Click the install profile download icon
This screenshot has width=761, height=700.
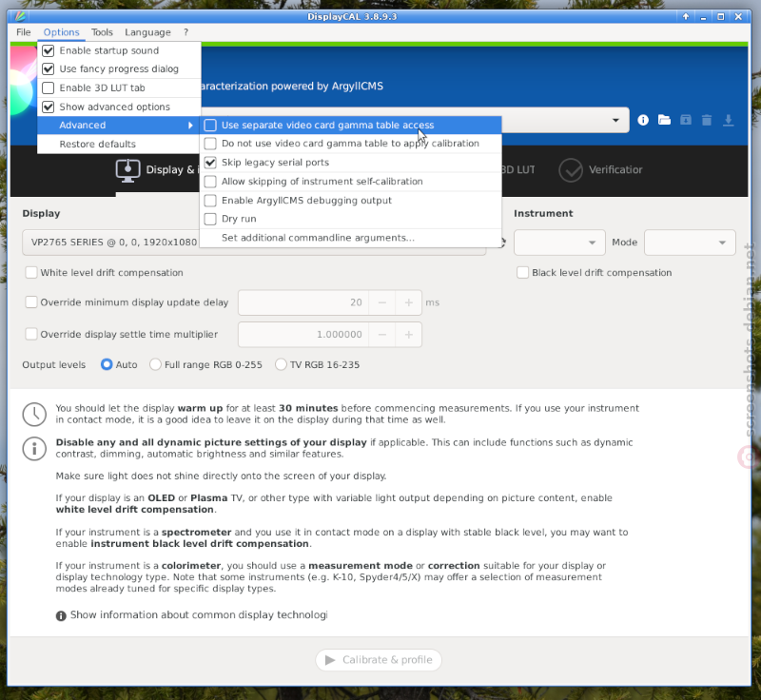point(728,120)
